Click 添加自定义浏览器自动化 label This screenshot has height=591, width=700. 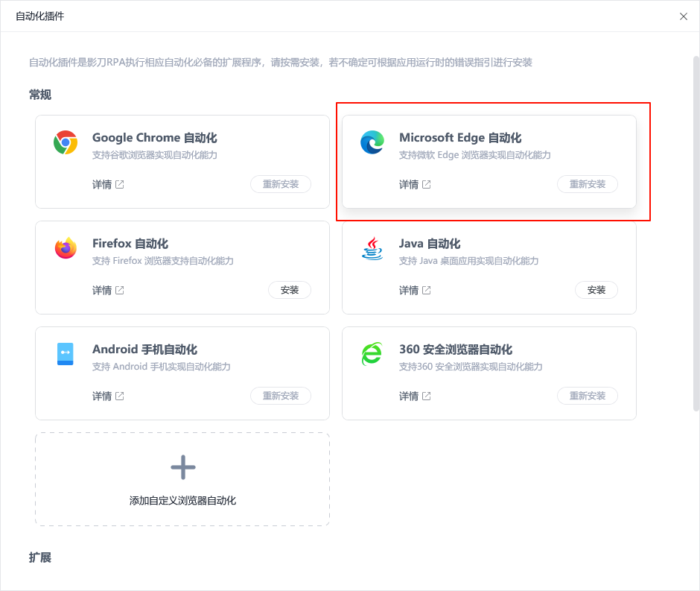(182, 501)
